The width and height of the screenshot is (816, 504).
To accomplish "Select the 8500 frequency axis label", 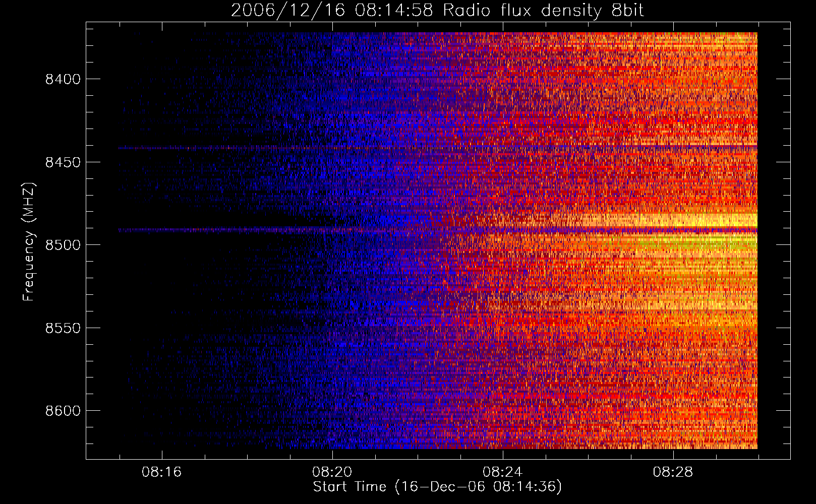I will click(63, 245).
